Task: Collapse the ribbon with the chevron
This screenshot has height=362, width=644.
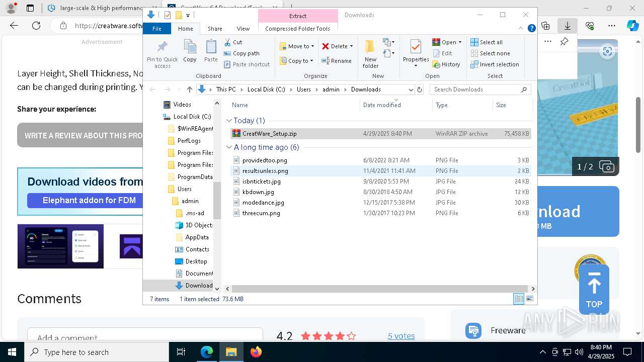Action: (x=522, y=29)
